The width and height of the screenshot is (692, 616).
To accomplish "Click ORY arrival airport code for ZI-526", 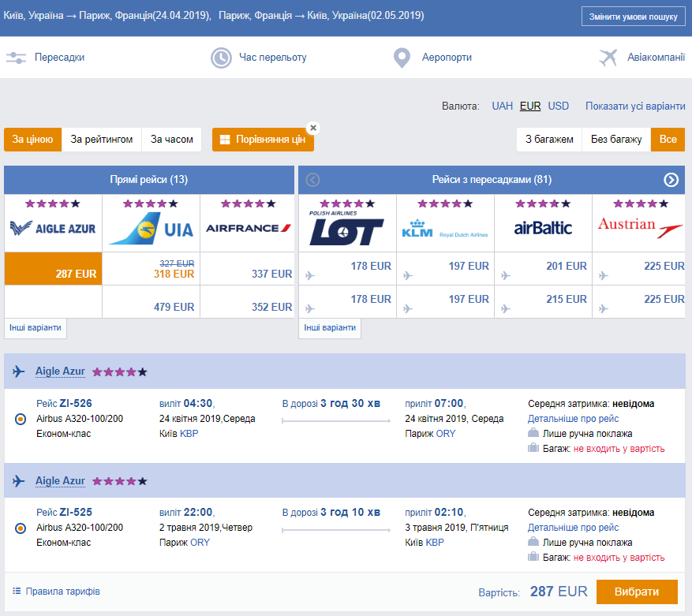I will click(x=446, y=434).
